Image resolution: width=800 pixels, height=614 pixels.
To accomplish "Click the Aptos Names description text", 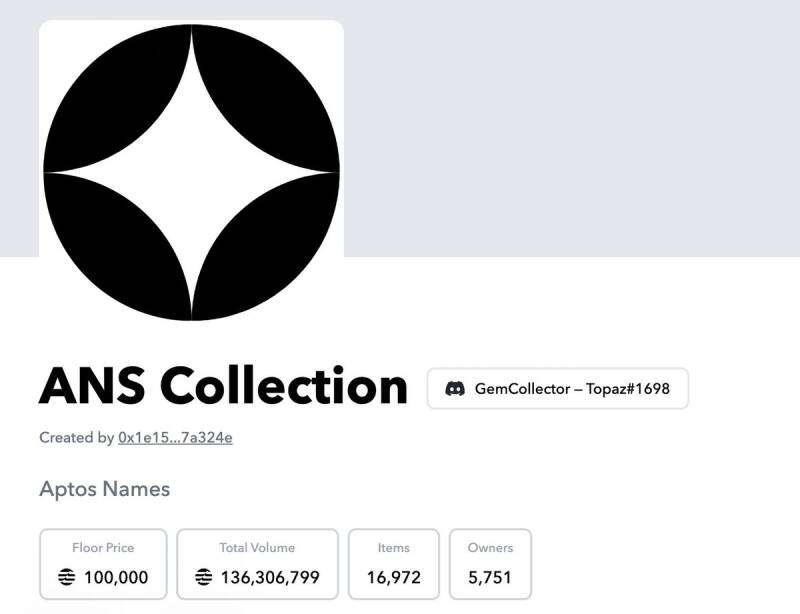I will (104, 489).
